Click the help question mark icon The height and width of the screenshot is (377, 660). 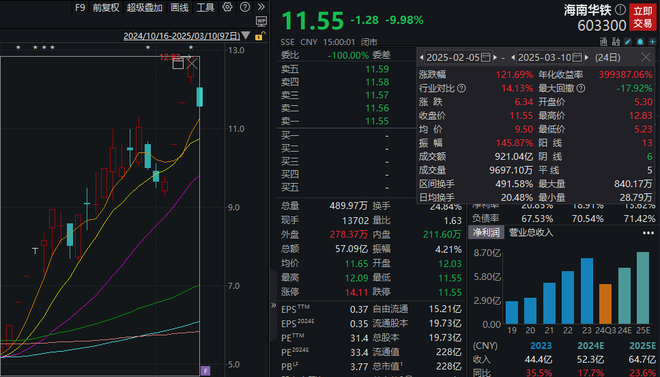[245, 7]
